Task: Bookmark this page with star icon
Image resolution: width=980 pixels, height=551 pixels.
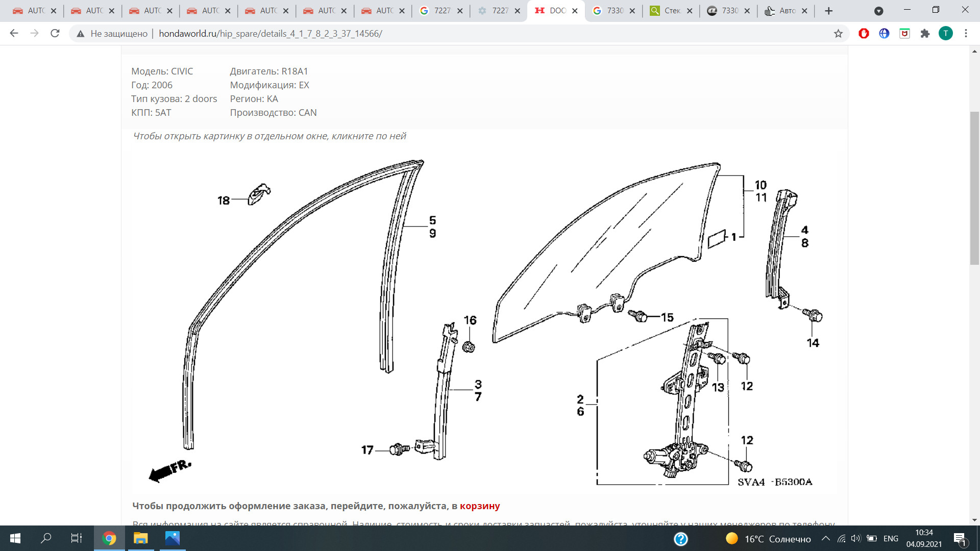Action: pos(838,34)
